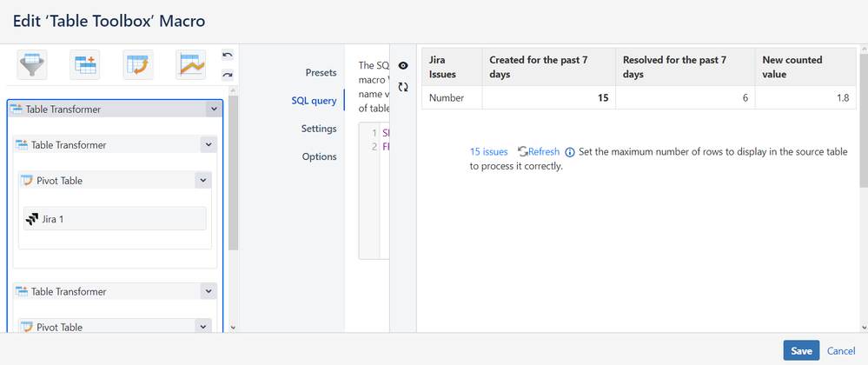
Task: Click the Cancel link
Action: 841,350
